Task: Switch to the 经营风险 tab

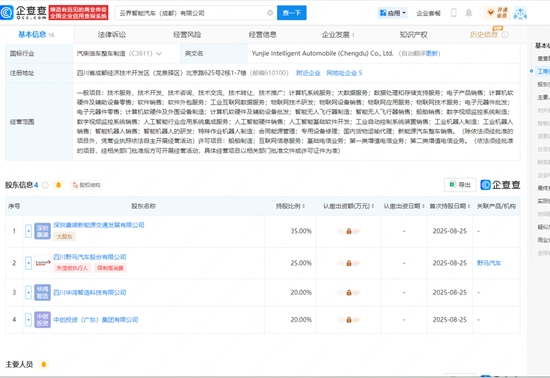Action: [x=187, y=34]
